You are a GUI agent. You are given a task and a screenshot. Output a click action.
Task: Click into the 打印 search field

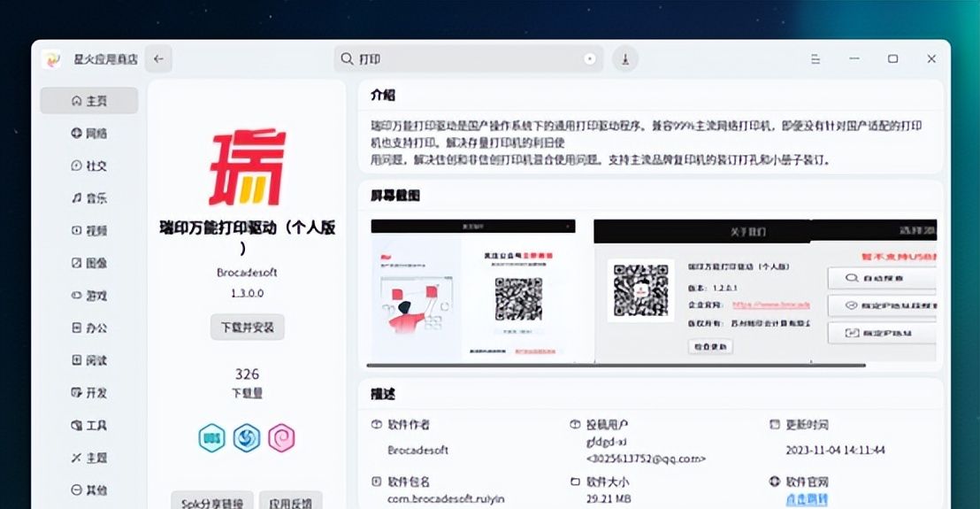click(469, 58)
